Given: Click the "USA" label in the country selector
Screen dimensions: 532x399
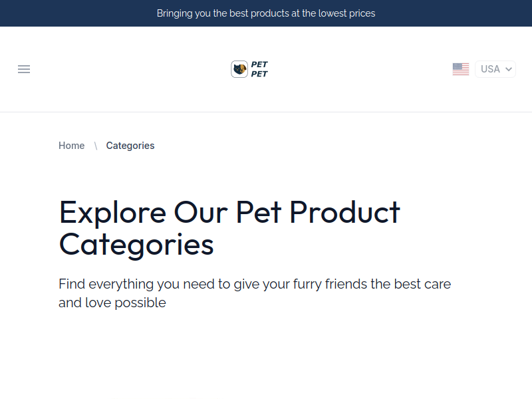Looking at the screenshot, I should tap(490, 69).
